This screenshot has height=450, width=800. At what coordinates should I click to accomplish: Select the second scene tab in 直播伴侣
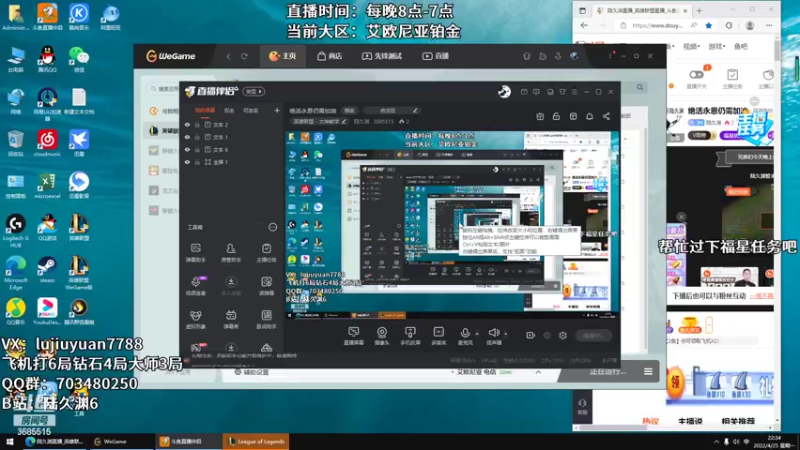pyautogui.click(x=229, y=110)
